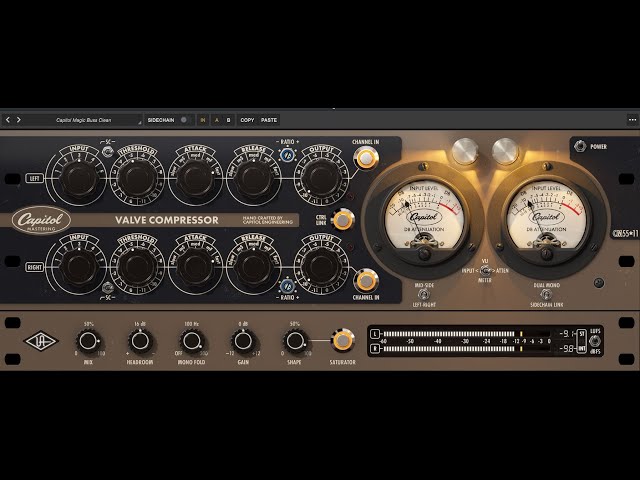Click the Capitol Mastering logo badge

[41, 221]
